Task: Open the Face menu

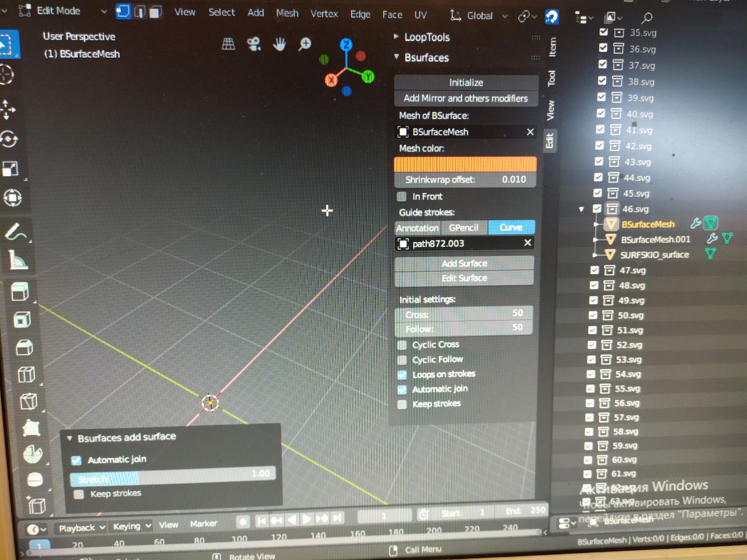Action: click(392, 15)
